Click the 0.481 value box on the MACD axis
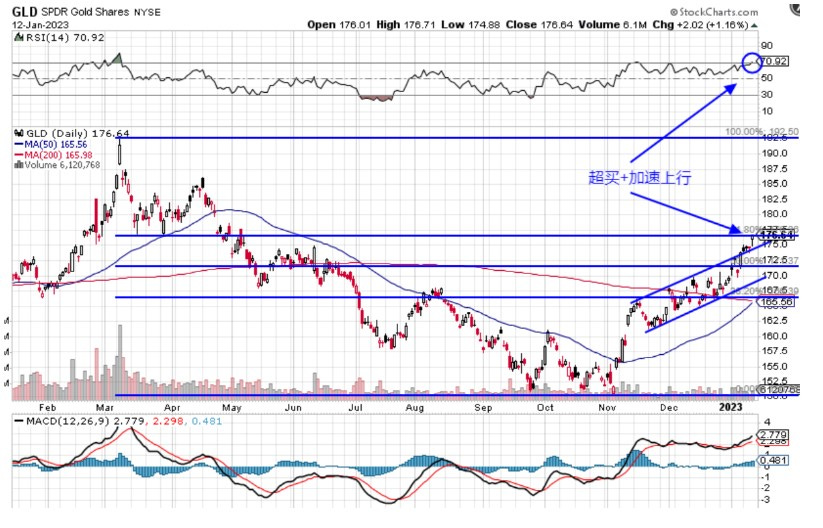This screenshot has height=528, width=823. [774, 460]
